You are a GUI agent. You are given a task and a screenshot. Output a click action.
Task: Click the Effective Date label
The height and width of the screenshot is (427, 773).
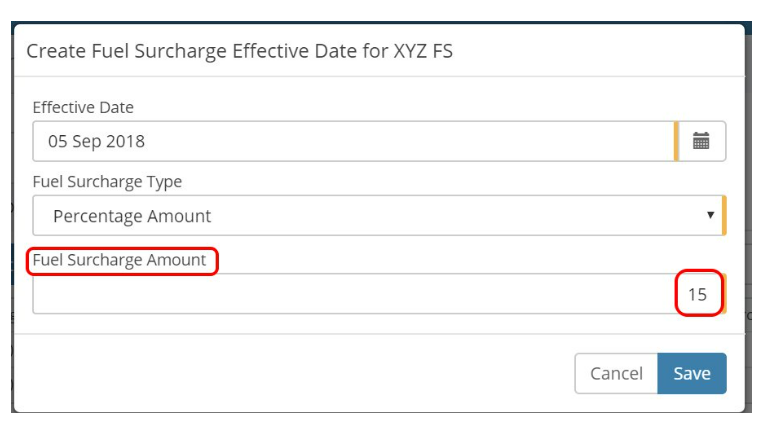[x=83, y=107]
